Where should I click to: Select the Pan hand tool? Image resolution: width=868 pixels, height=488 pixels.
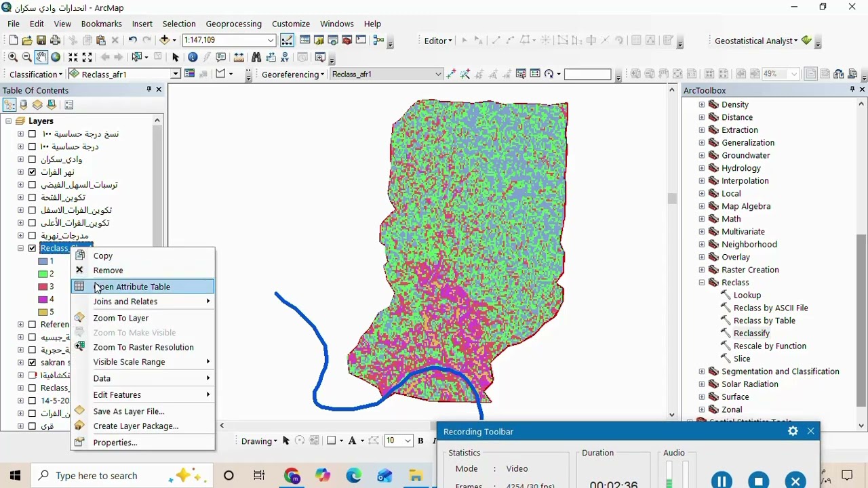[x=41, y=57]
